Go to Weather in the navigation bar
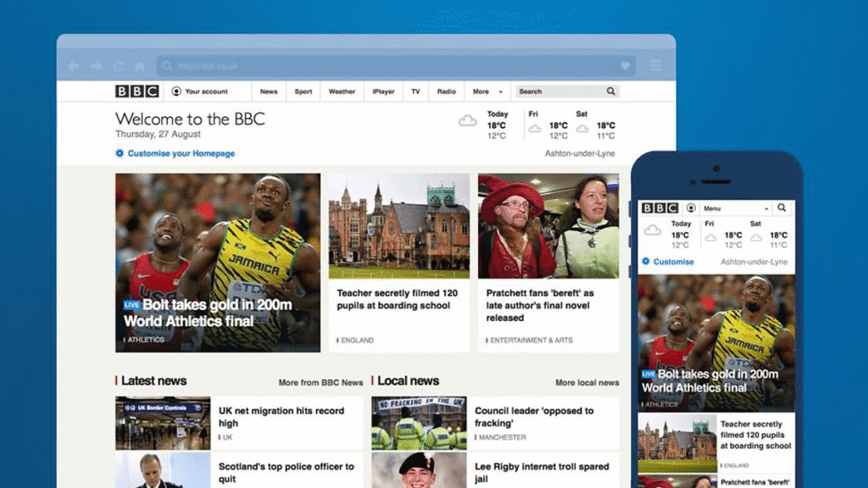This screenshot has width=868, height=488. click(x=342, y=91)
